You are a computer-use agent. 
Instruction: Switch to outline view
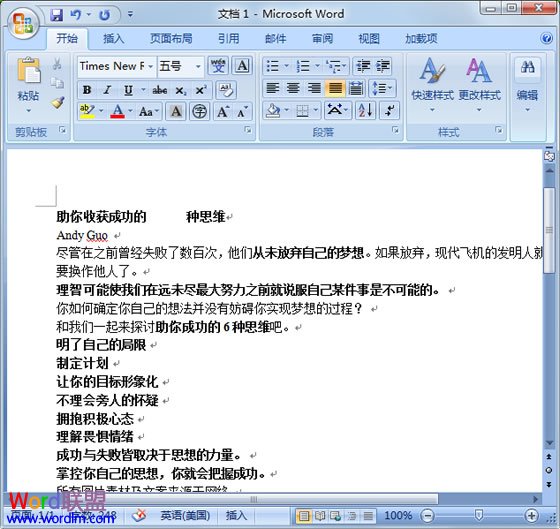click(352, 516)
